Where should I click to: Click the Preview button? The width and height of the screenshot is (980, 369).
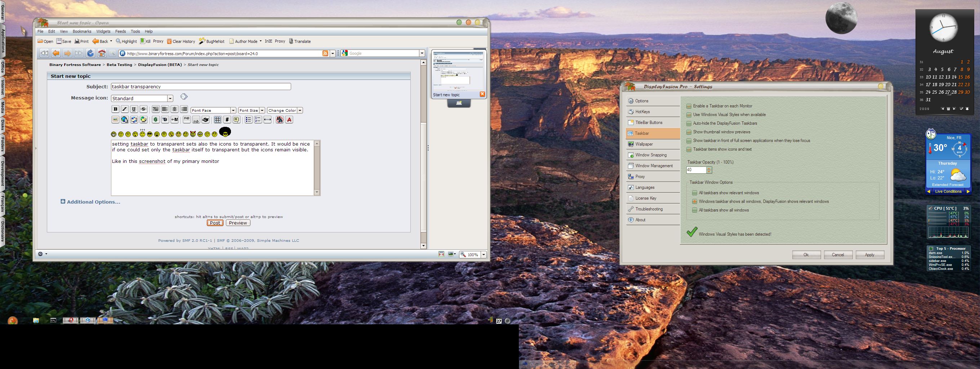coord(238,223)
